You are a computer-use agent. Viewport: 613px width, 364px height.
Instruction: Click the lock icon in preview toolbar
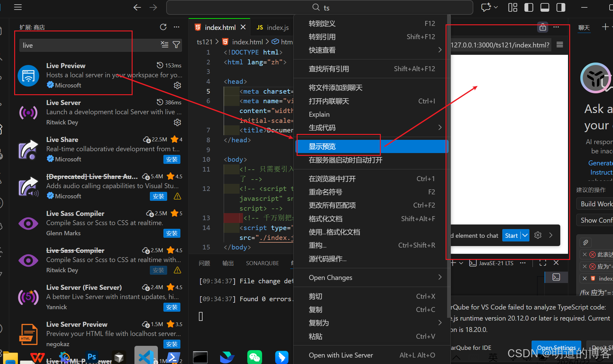pyautogui.click(x=543, y=27)
